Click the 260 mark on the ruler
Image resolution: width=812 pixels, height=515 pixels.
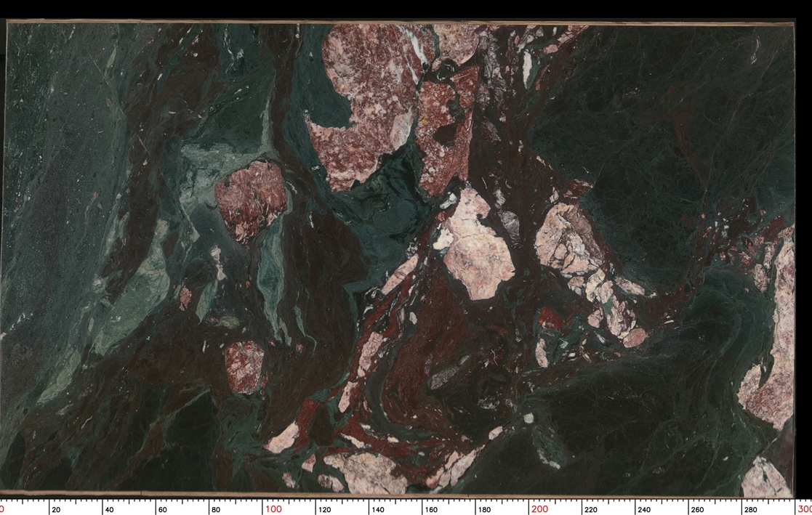point(696,509)
